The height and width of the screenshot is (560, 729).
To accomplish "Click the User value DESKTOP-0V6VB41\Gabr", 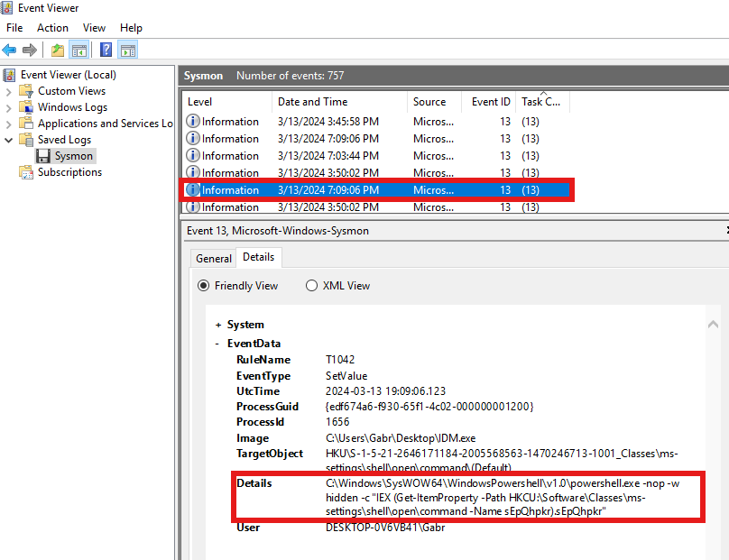I will [385, 528].
